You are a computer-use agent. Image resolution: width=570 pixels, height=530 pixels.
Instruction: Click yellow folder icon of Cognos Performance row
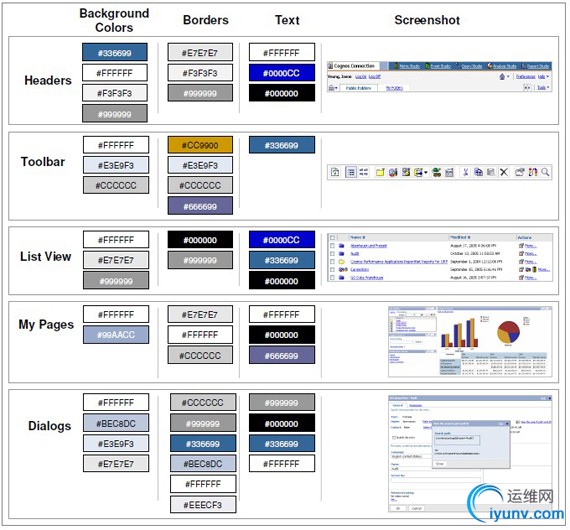click(x=341, y=262)
